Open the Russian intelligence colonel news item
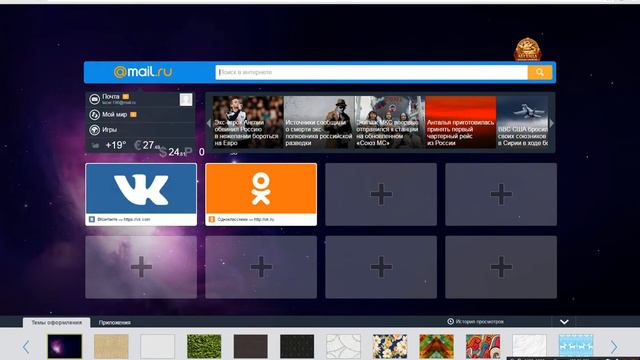The image size is (640, 360). coord(319,122)
